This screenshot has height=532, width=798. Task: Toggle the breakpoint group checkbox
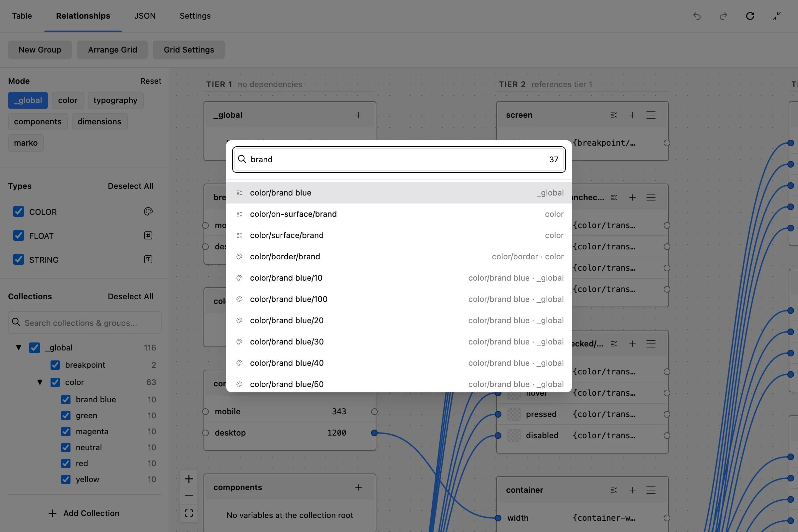[55, 365]
